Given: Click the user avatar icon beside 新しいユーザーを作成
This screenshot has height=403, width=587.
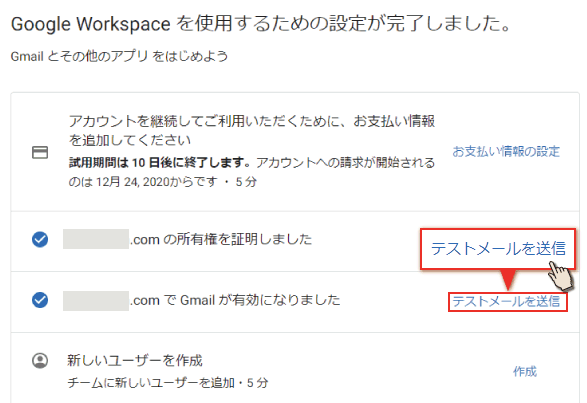Looking at the screenshot, I should 40,361.
